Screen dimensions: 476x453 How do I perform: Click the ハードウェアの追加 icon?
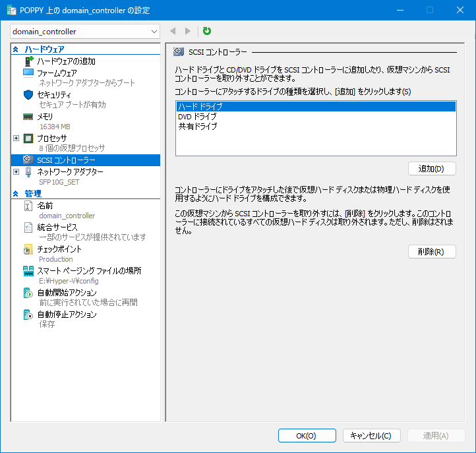tap(28, 61)
